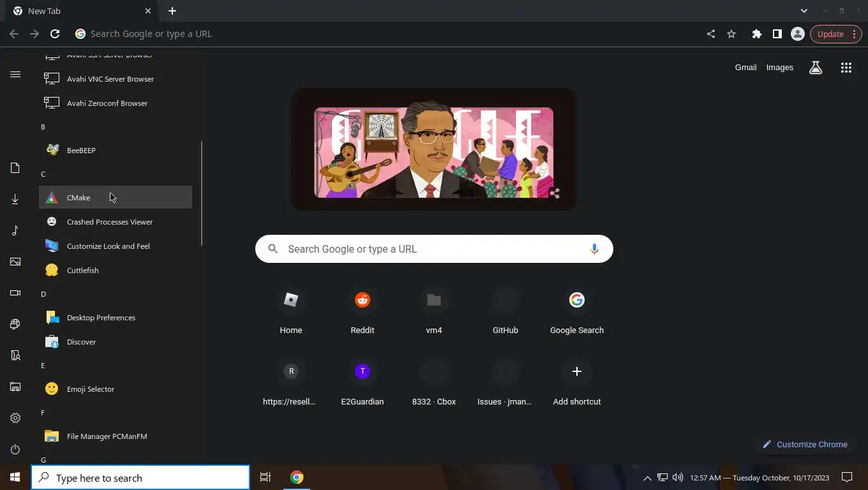Click the voice search microphone icon
Viewport: 868px width, 490px height.
[x=594, y=249]
